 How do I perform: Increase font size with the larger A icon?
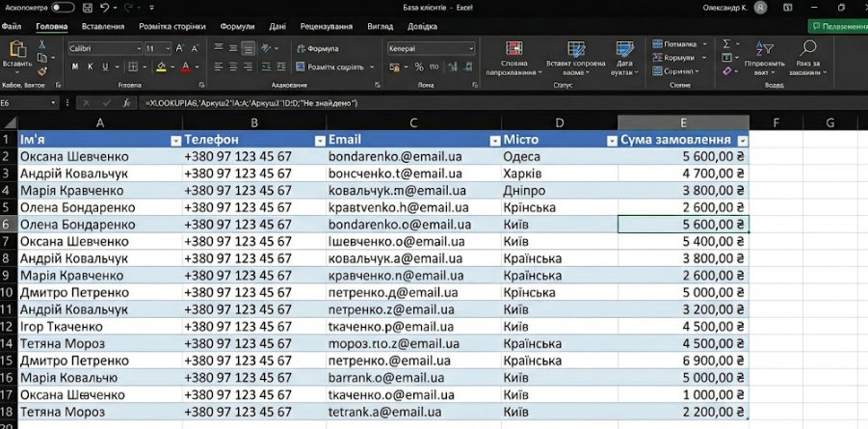click(x=179, y=49)
